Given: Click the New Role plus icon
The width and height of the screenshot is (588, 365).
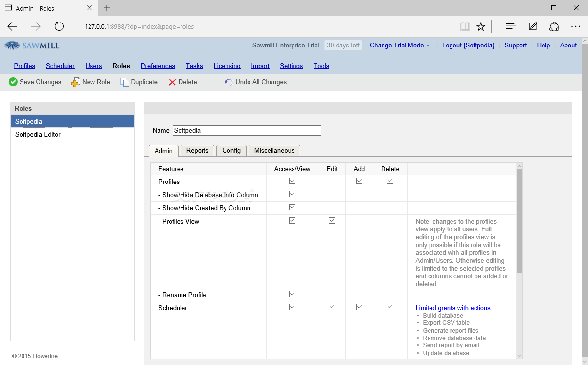Looking at the screenshot, I should click(75, 82).
